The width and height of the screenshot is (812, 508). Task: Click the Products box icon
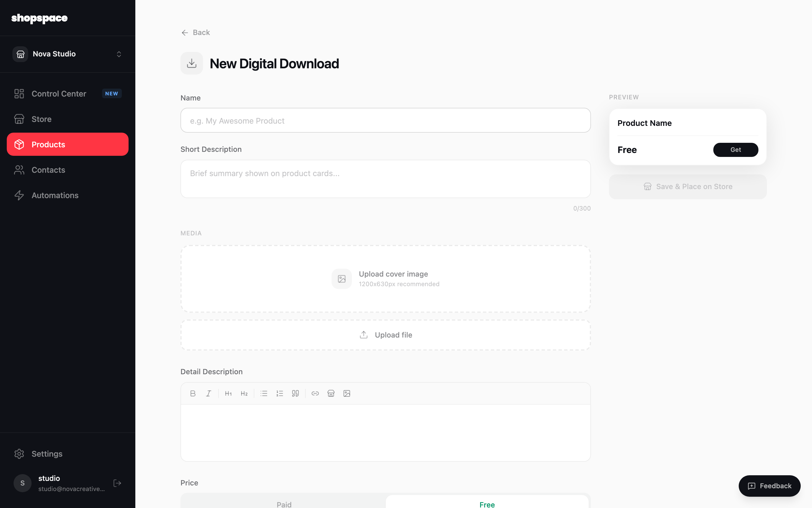tap(19, 144)
